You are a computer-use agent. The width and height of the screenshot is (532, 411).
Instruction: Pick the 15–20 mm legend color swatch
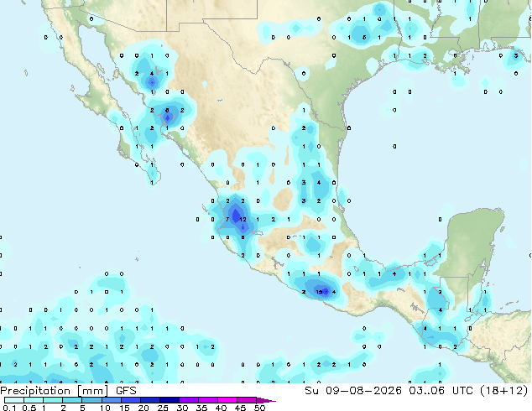(x=130, y=400)
